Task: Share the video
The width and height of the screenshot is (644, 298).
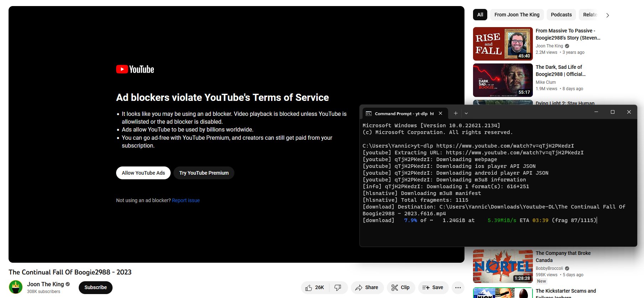Action: coord(367,287)
